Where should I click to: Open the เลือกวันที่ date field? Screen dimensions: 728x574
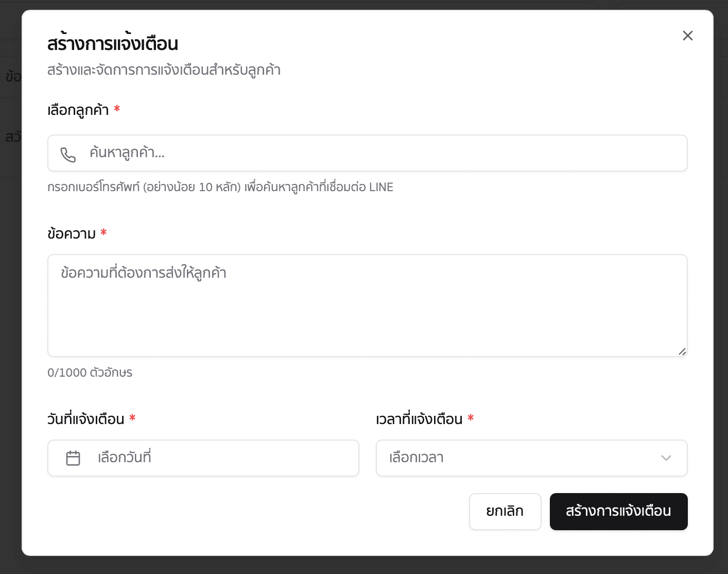point(203,458)
